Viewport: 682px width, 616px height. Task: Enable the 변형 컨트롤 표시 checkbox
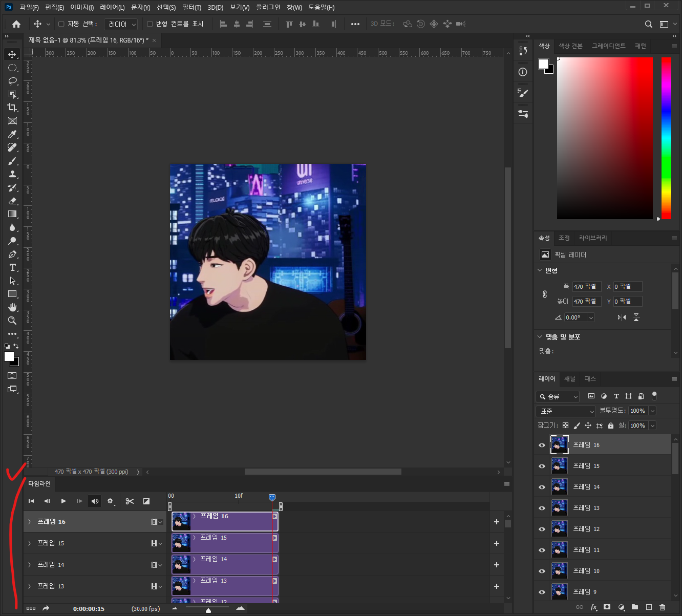point(150,24)
